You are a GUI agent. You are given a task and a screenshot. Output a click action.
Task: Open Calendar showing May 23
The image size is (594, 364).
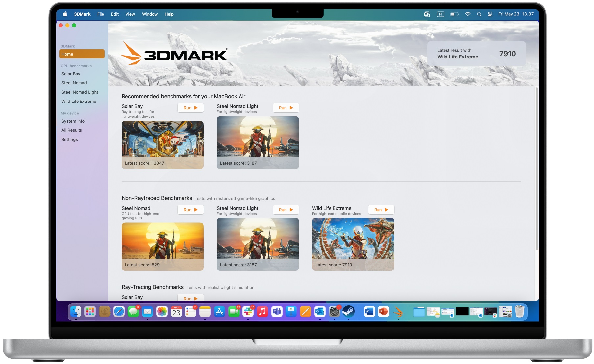tap(176, 311)
